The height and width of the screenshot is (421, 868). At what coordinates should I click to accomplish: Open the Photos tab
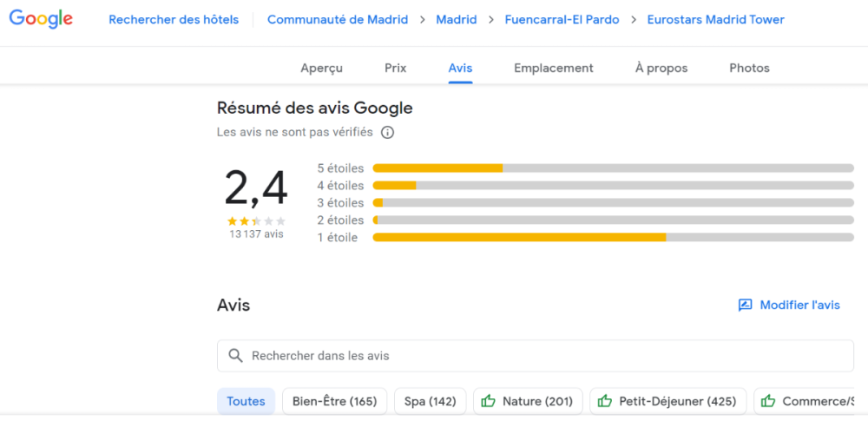point(749,68)
